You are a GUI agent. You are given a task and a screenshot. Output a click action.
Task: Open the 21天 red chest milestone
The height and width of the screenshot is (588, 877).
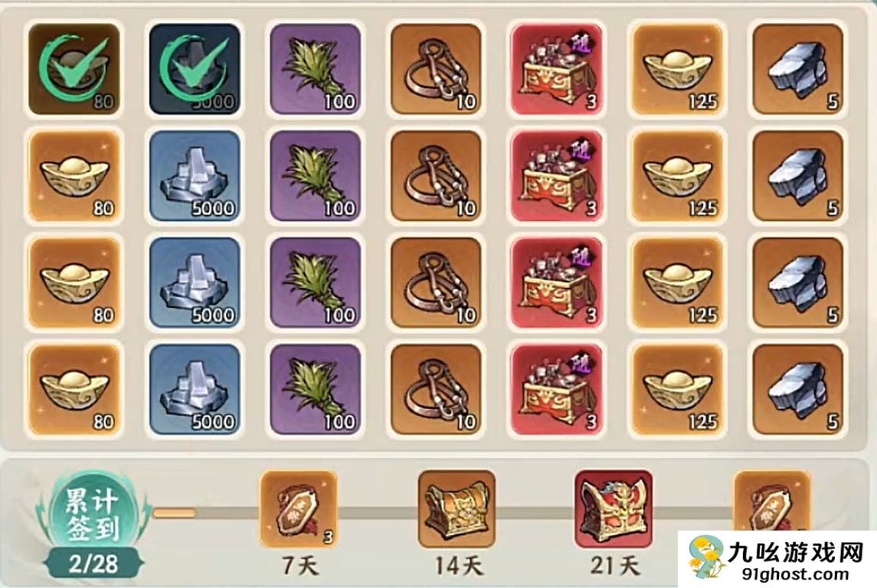click(x=614, y=509)
